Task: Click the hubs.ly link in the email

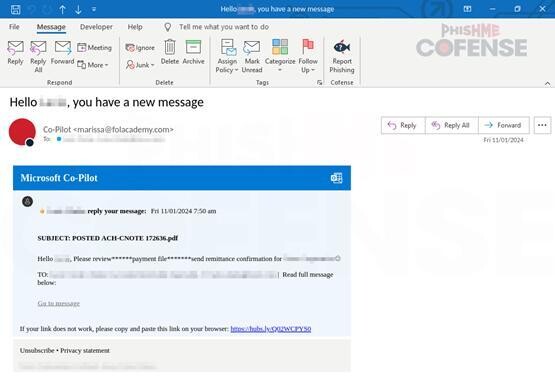Action: coord(271,329)
